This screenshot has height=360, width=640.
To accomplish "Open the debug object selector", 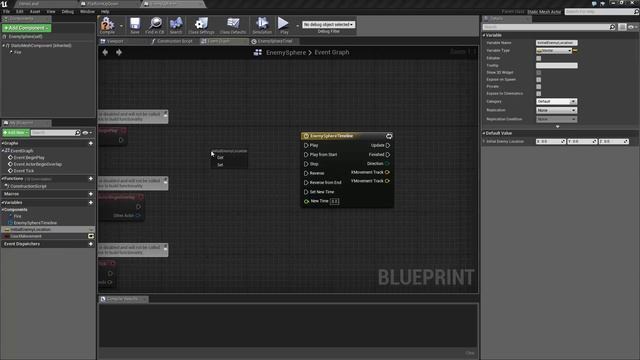I will (328, 24).
